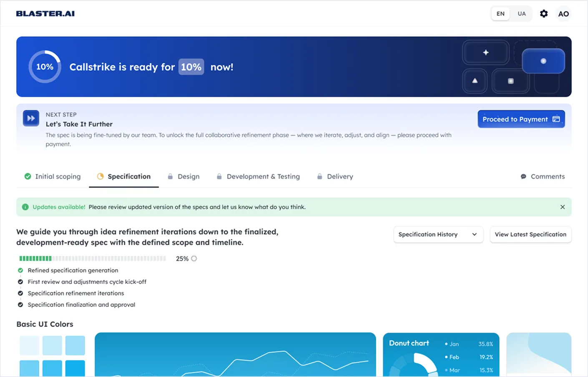Select the EN language option

coord(500,14)
